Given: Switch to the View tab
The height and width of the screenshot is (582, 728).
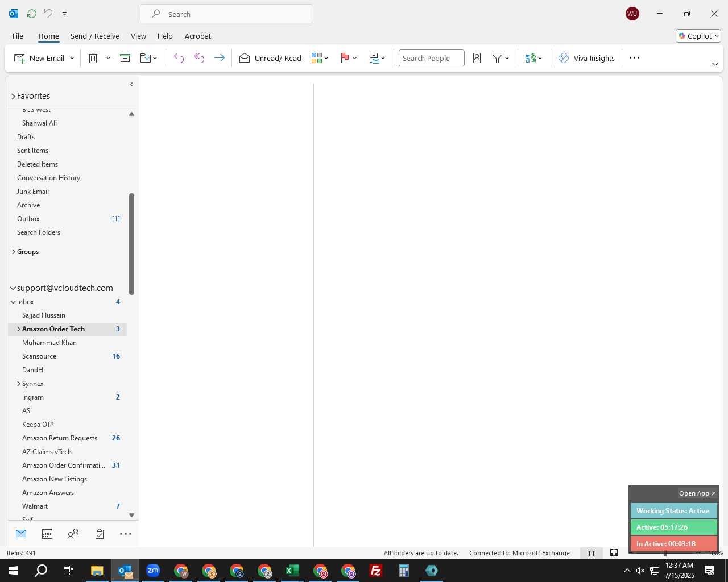Looking at the screenshot, I should [138, 36].
